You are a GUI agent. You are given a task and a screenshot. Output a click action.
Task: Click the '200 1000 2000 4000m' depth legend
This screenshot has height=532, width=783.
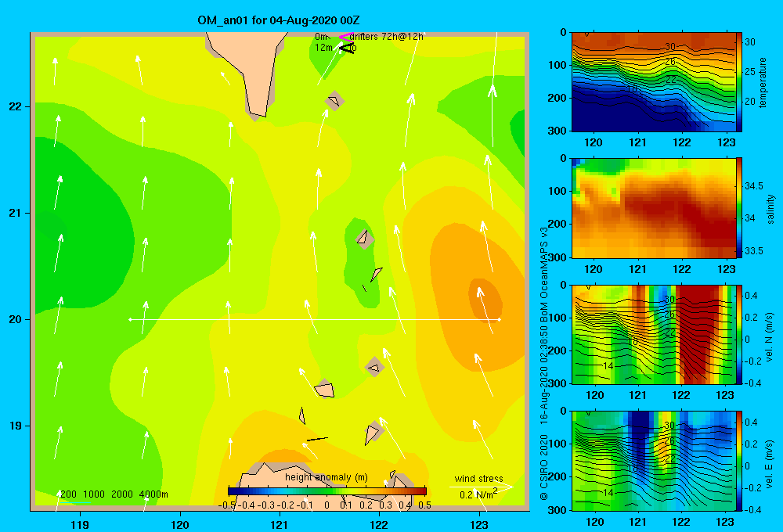(114, 494)
